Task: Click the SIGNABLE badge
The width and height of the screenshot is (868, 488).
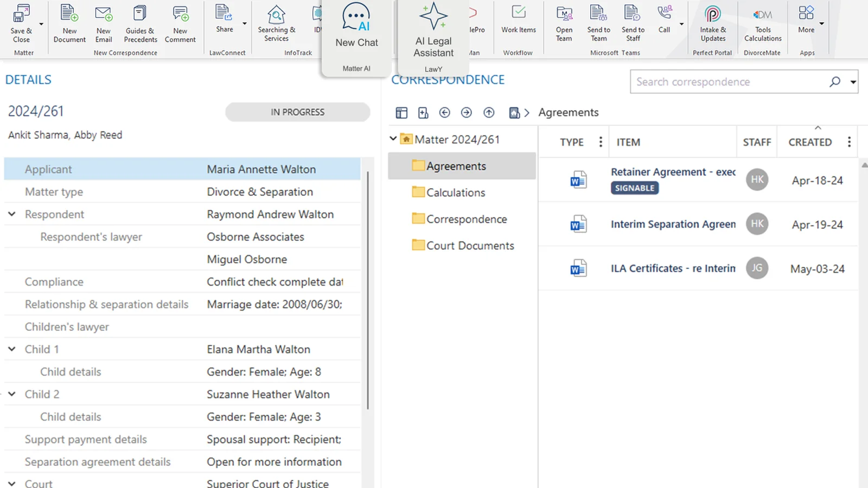Action: (x=635, y=188)
